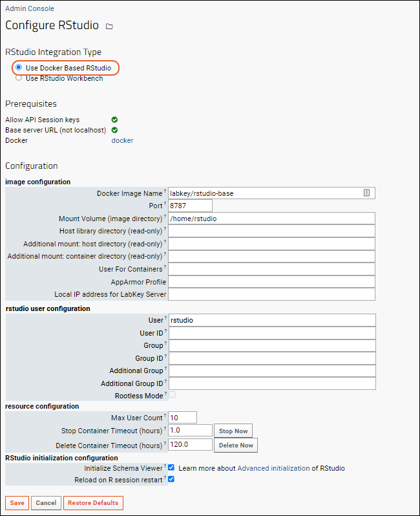Click the help mark beside Mount Volume label
This screenshot has height=516, width=420.
(165, 217)
